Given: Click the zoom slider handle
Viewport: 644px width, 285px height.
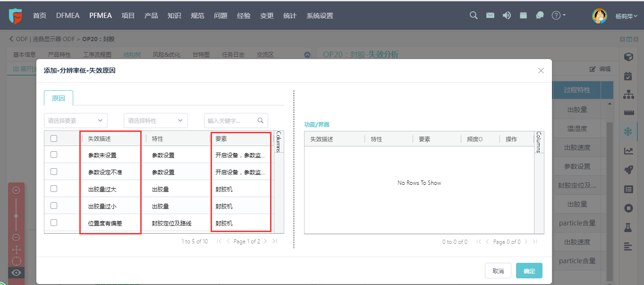Looking at the screenshot, I should click(x=16, y=216).
